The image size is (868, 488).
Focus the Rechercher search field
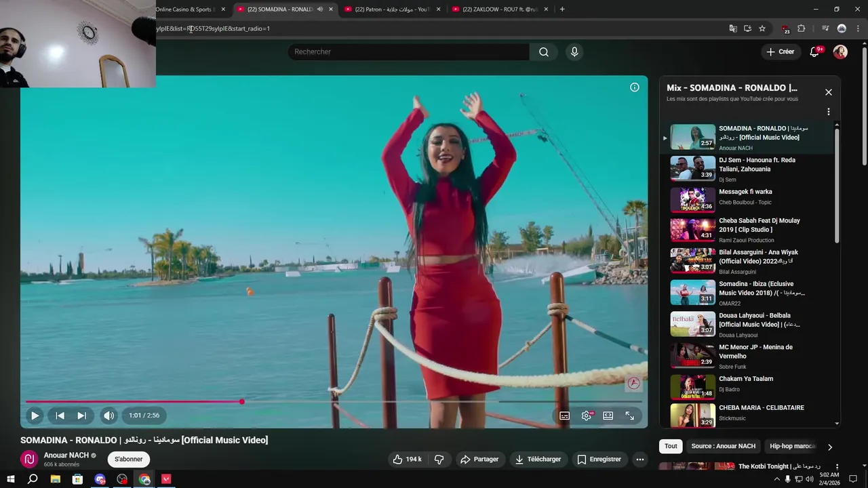(409, 52)
